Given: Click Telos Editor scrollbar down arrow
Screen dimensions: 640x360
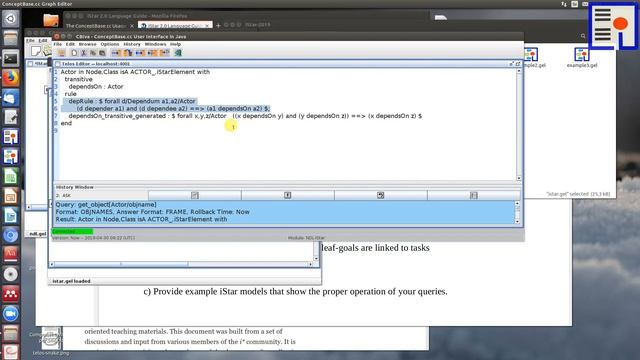Looking at the screenshot, I should click(519, 178).
